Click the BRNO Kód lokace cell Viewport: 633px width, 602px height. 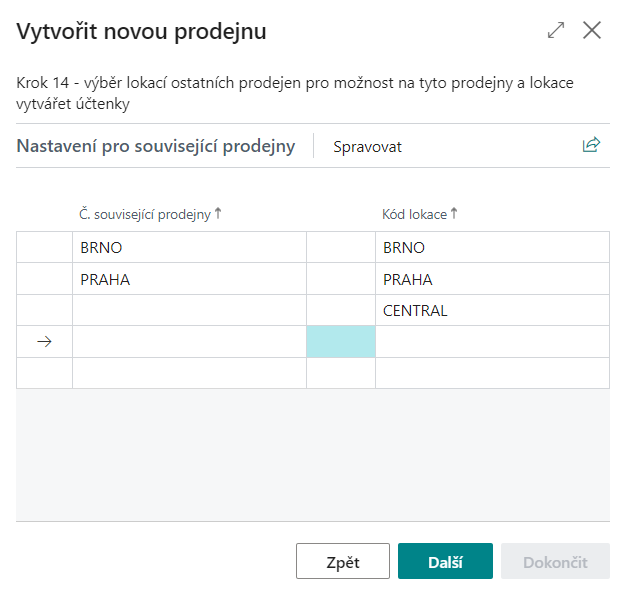click(x=492, y=247)
